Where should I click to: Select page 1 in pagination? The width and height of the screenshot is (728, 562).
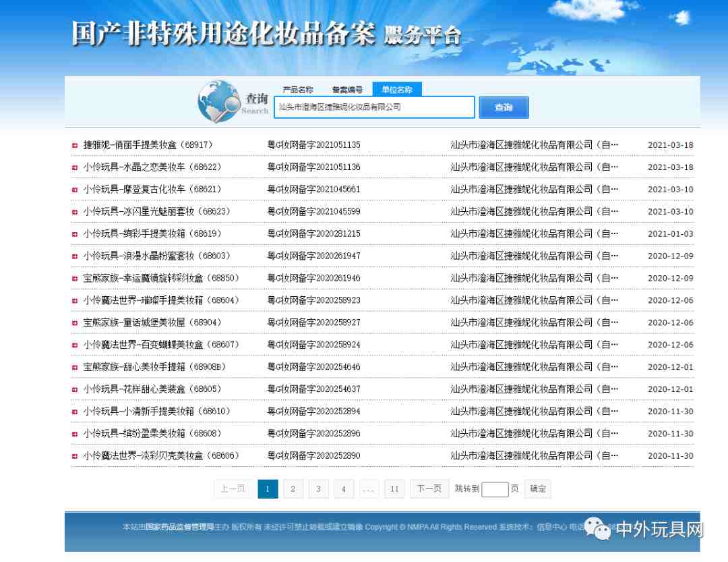[268, 489]
